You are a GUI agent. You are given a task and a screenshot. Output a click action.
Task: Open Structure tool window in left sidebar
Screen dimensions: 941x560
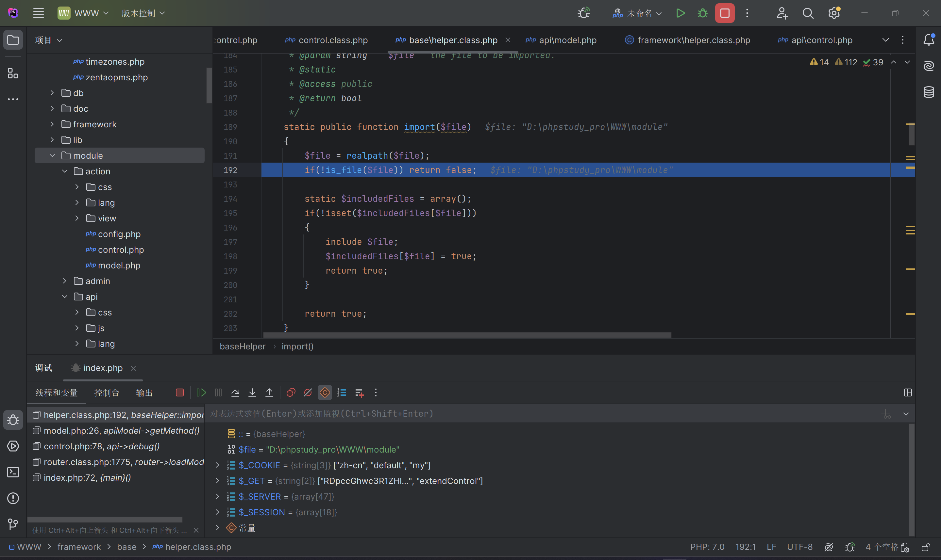[x=13, y=73]
